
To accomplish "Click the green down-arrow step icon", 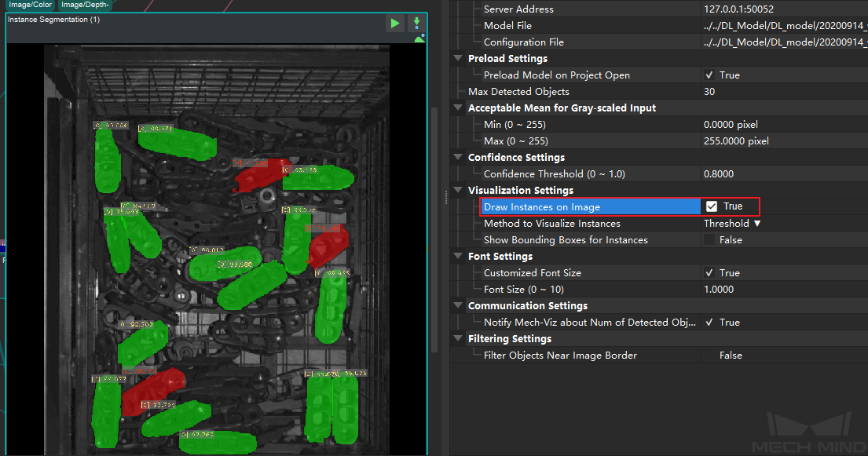I will [417, 23].
